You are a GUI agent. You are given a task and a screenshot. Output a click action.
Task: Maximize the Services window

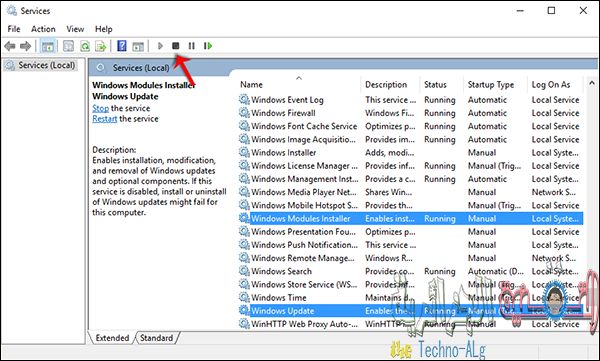pyautogui.click(x=551, y=11)
